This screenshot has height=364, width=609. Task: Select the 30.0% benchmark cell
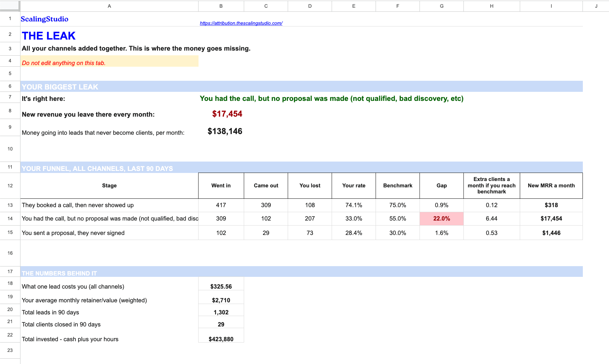398,233
